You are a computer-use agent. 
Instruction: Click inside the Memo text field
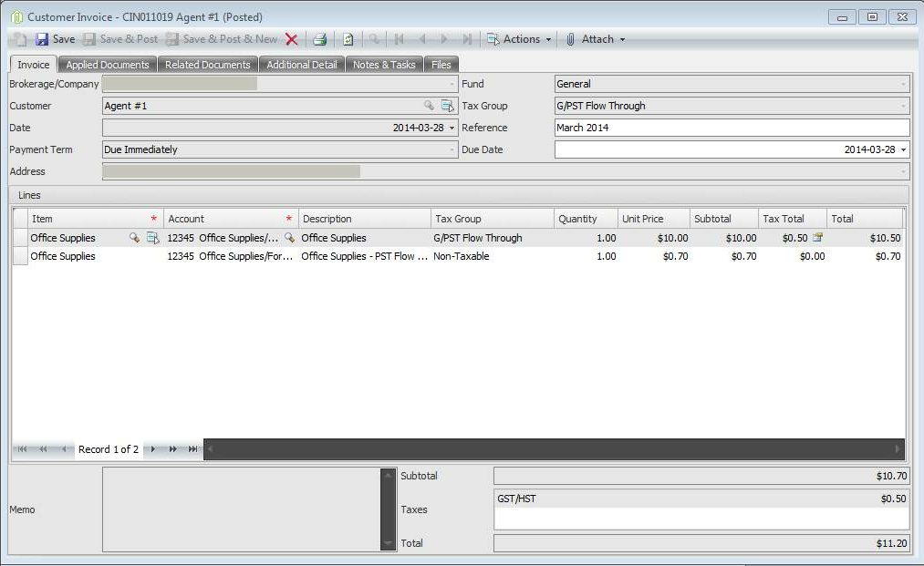coord(237,506)
